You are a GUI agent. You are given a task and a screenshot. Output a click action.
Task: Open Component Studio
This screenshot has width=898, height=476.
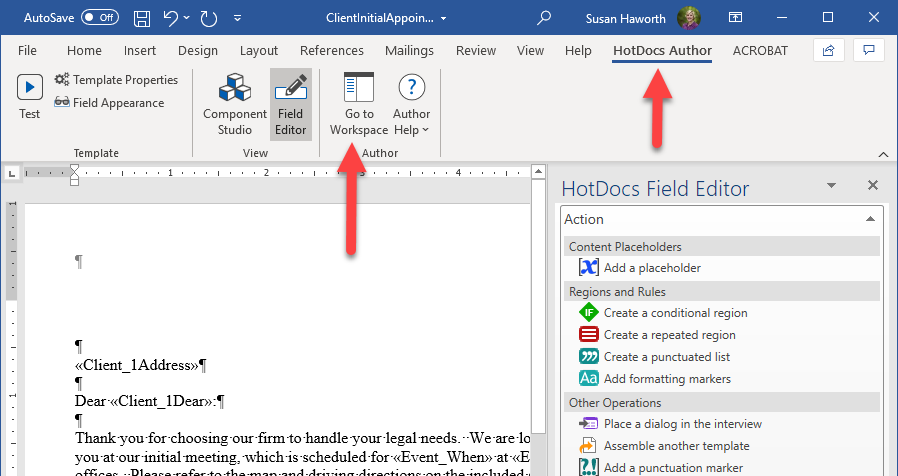(x=235, y=104)
